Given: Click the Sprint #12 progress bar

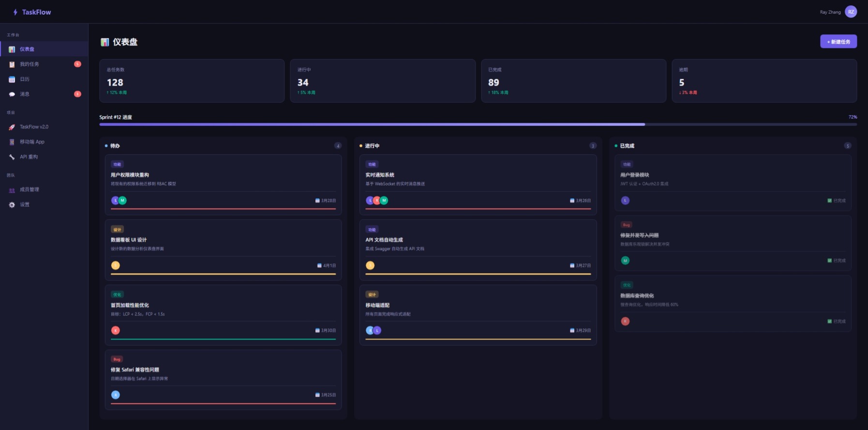Looking at the screenshot, I should coord(478,124).
